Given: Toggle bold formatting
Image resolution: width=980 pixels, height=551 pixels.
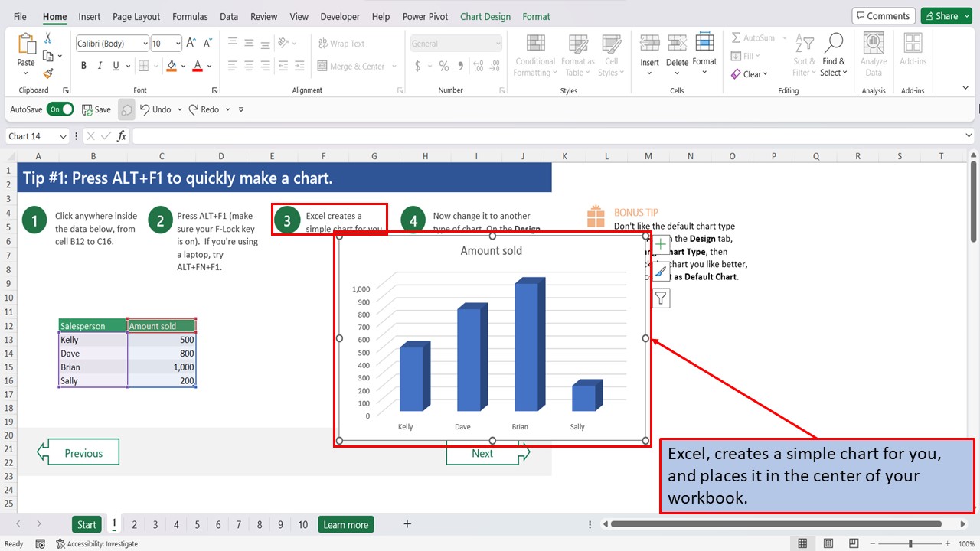Looking at the screenshot, I should click(83, 66).
